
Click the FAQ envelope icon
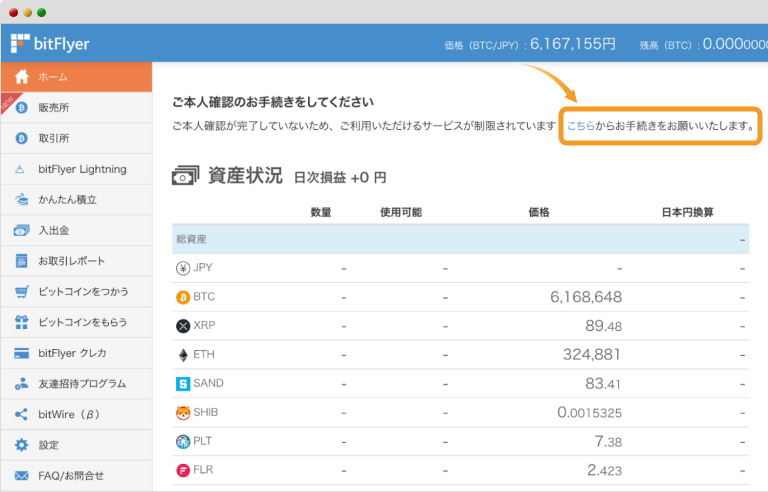click(22, 475)
